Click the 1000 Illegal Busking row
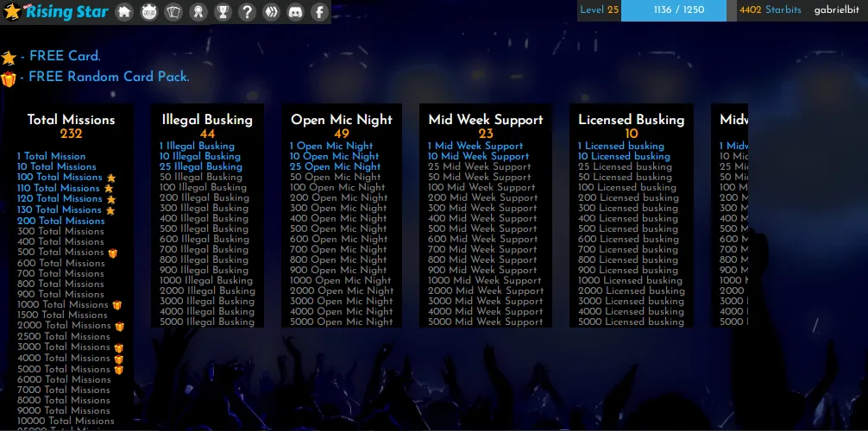 [x=206, y=280]
